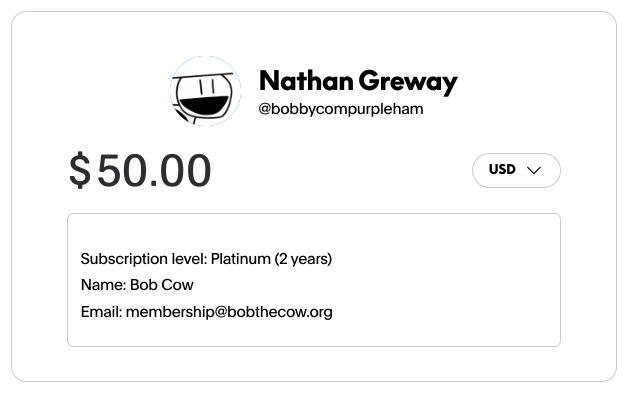Click "Greway" in the recipient name
This screenshot has width=630, height=395.
point(408,82)
